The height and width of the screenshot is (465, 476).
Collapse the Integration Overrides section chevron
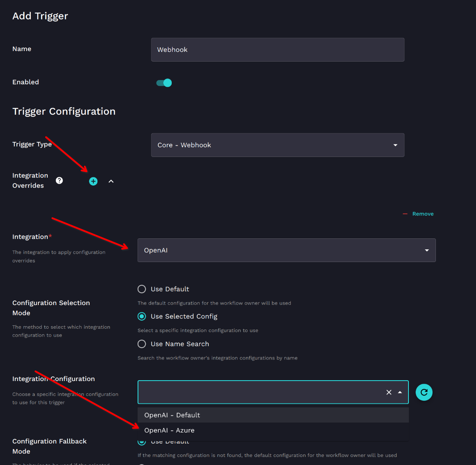(111, 181)
